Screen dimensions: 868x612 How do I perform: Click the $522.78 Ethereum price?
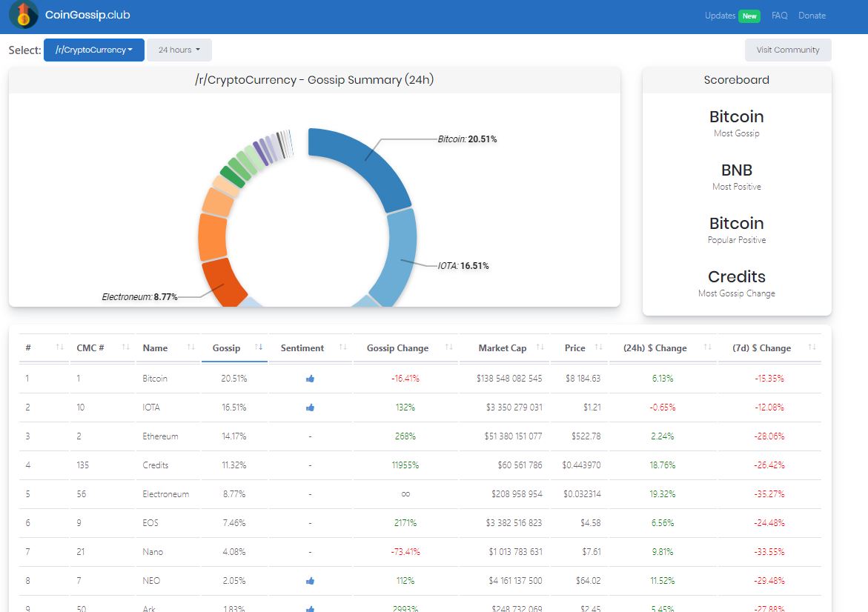click(586, 436)
